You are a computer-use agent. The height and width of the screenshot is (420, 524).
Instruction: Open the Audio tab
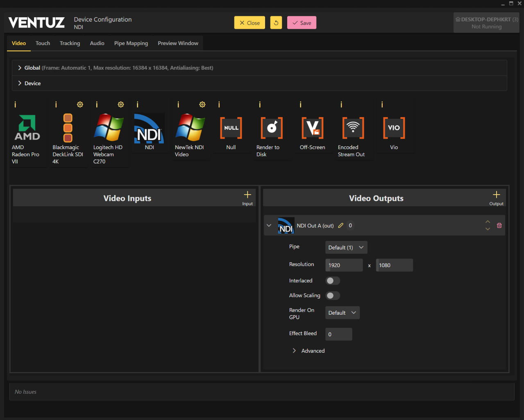pyautogui.click(x=97, y=43)
